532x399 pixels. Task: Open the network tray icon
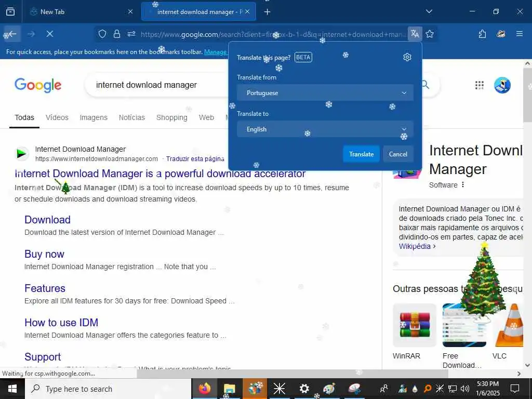click(453, 389)
